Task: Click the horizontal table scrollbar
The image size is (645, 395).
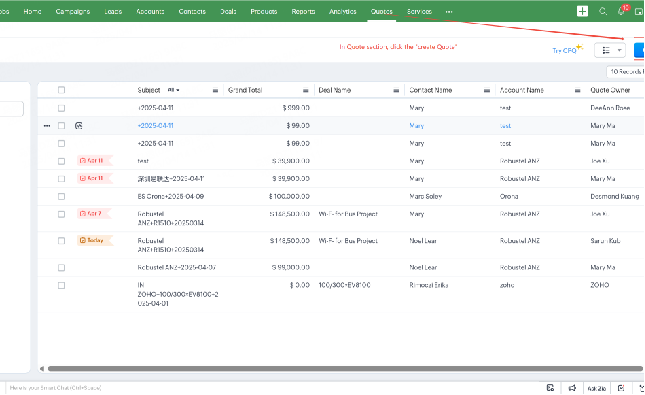Action: pyautogui.click(x=345, y=369)
